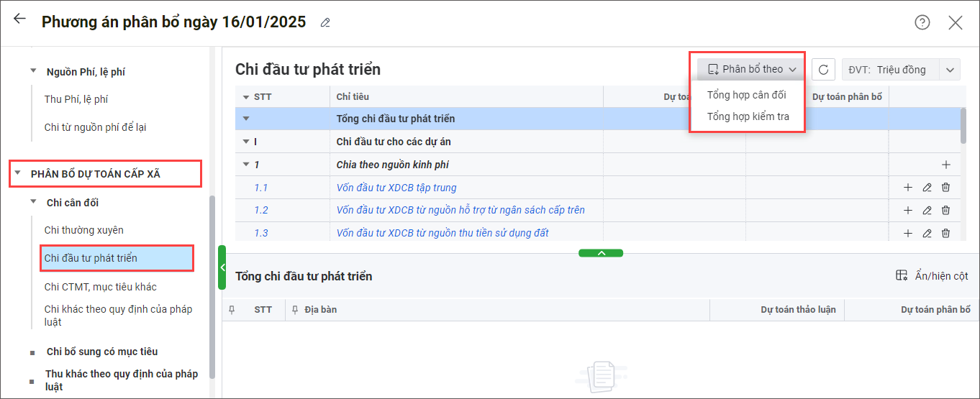
Task: Select Tổng hợp kiểm tra menu option
Action: coord(748,116)
